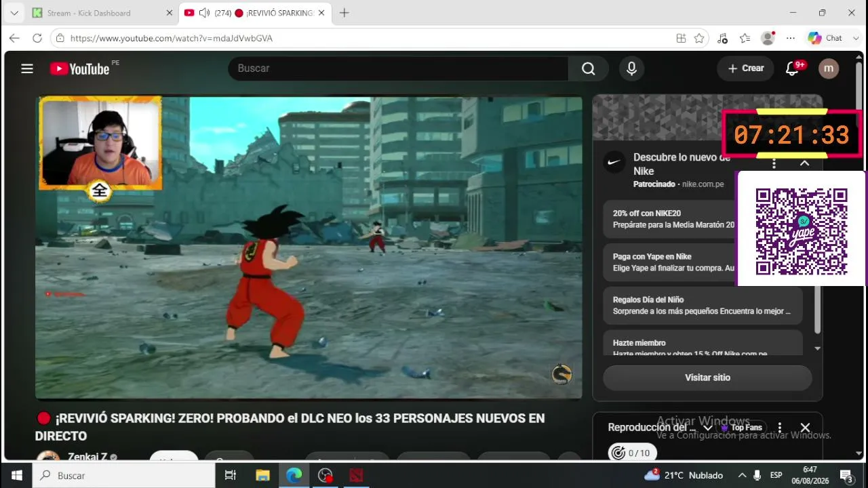Screen dimensions: 868x488
Task: Select the browser address bar URL
Action: 172,38
